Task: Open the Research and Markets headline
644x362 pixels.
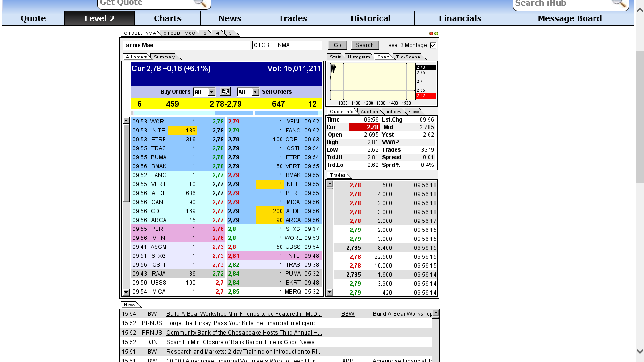Action: [244, 352]
